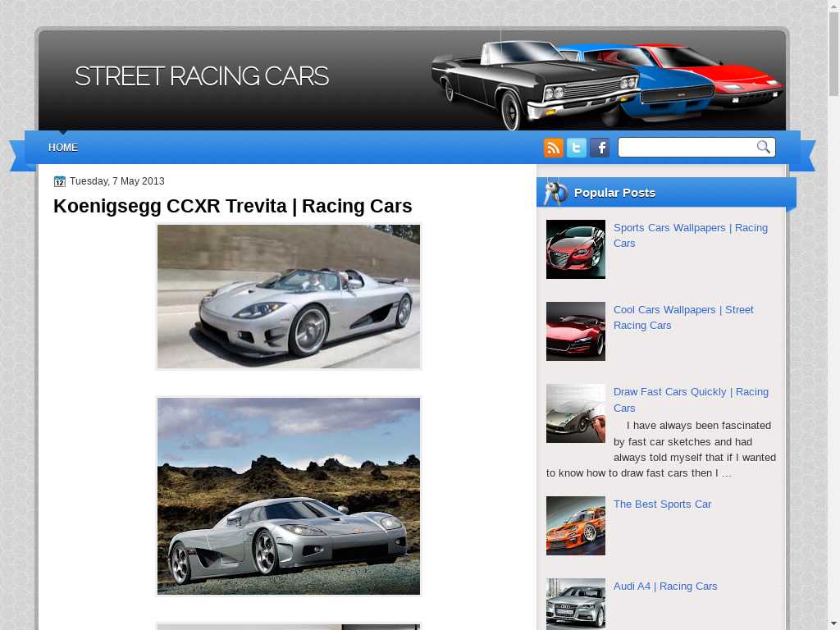Open the Twitter icon link
840x630 pixels.
[x=577, y=148]
